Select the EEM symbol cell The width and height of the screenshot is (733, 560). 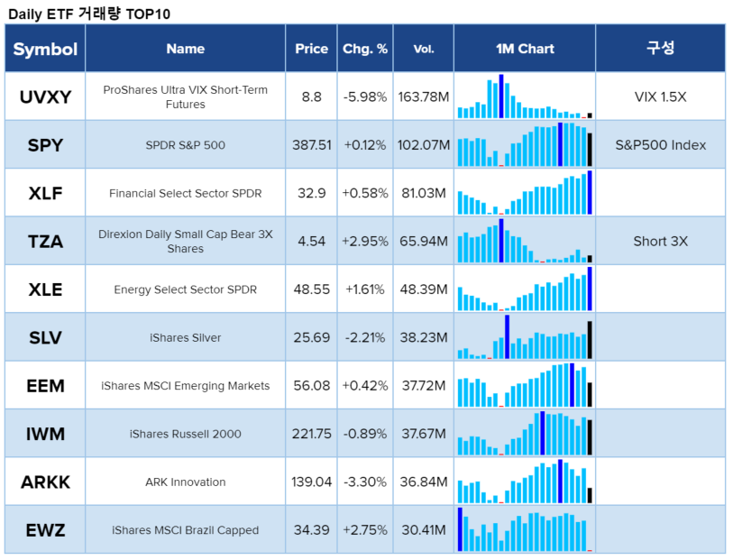tap(45, 386)
